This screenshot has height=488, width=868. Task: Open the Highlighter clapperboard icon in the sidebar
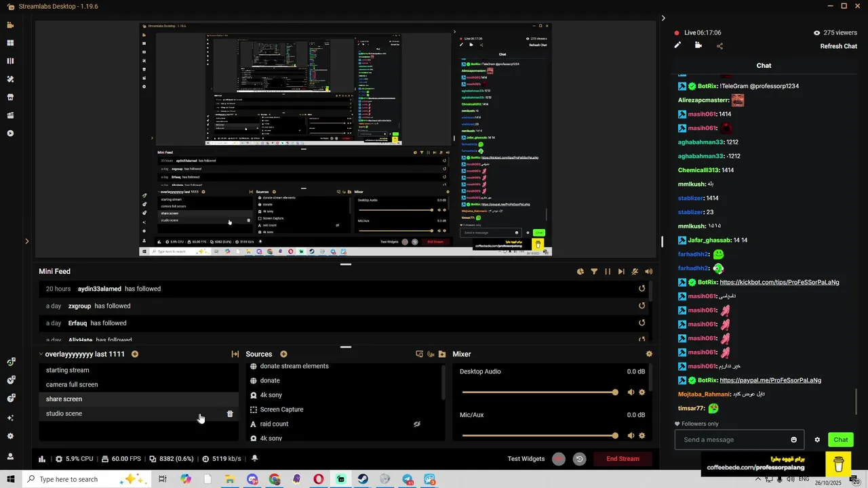10,115
